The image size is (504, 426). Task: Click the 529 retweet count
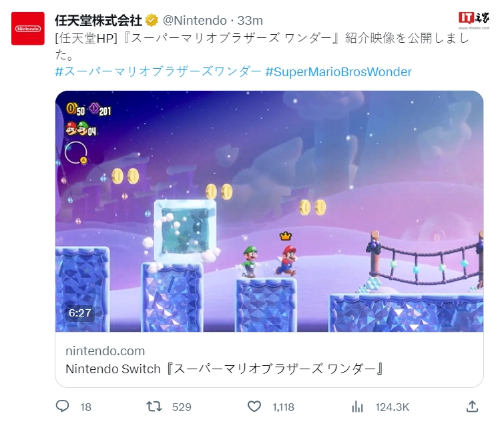coord(182,407)
